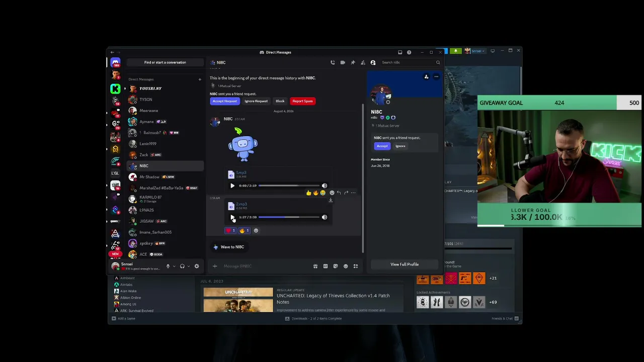Accept Request from NI8C in chat

click(x=224, y=101)
